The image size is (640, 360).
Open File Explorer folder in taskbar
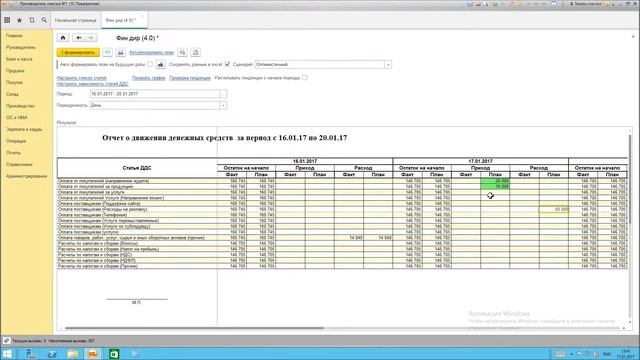click(x=73, y=354)
